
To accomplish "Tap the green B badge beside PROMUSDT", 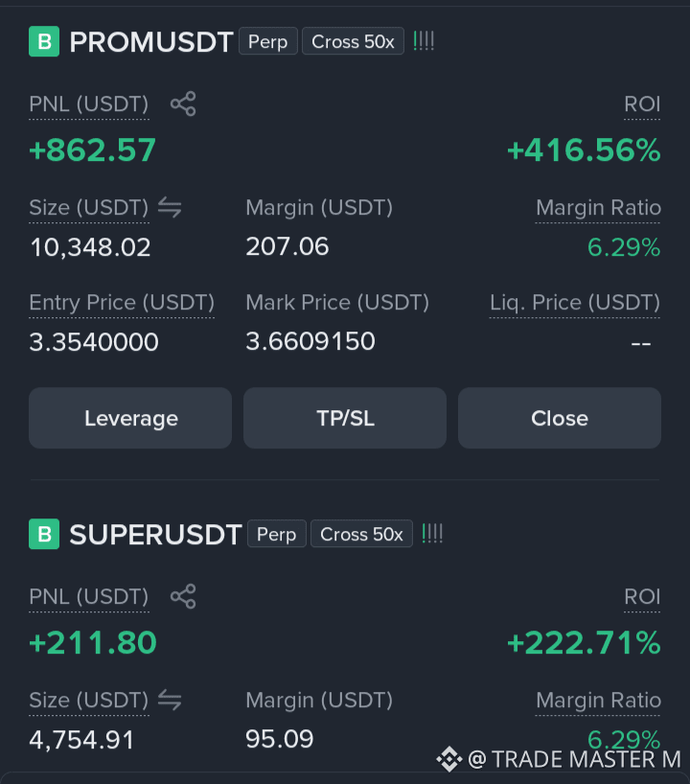I will pyautogui.click(x=44, y=41).
